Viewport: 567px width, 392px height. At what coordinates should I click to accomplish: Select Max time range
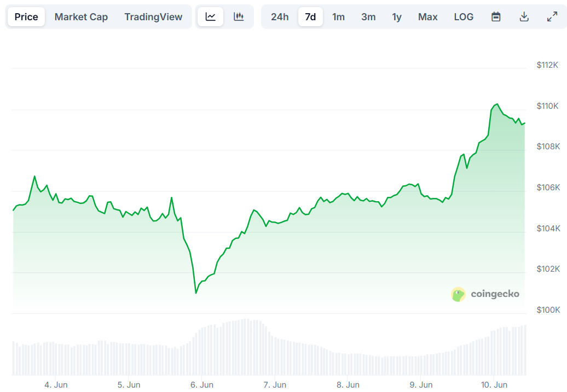click(x=427, y=16)
